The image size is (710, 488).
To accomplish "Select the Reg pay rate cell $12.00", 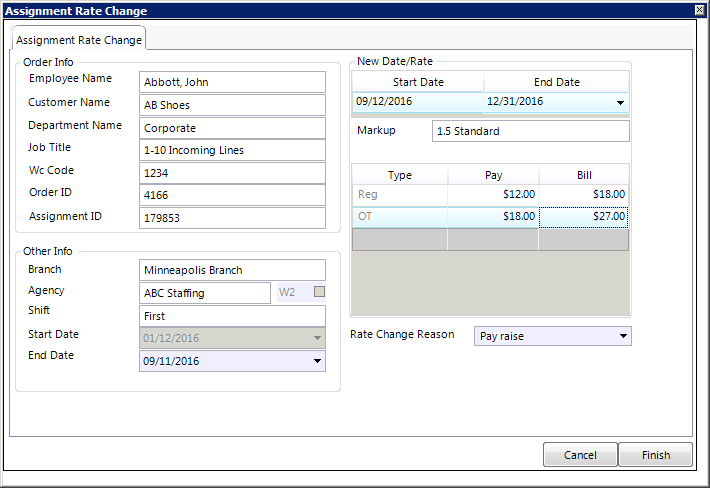I will tap(493, 194).
